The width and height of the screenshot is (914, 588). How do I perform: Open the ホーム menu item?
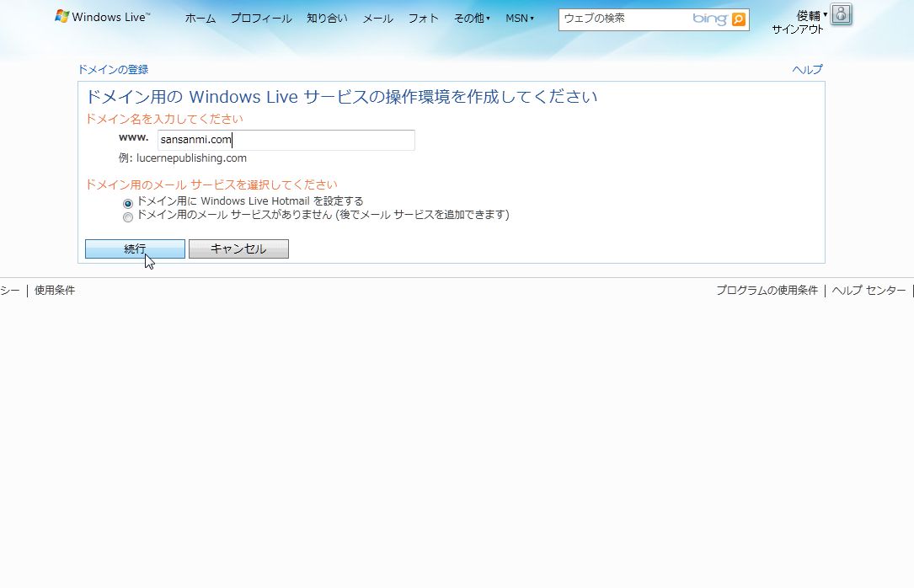(200, 19)
